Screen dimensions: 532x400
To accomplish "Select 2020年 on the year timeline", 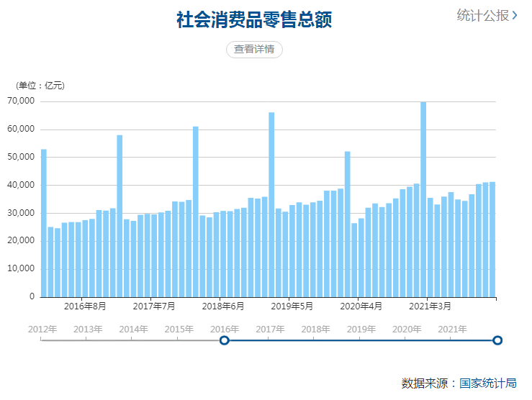I will [x=407, y=329].
